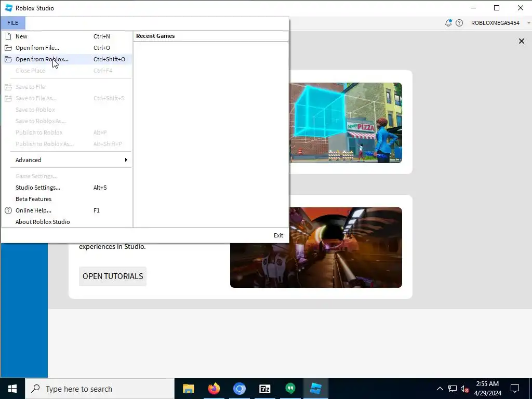
Task: Open Windows Start menu
Action: (x=12, y=389)
